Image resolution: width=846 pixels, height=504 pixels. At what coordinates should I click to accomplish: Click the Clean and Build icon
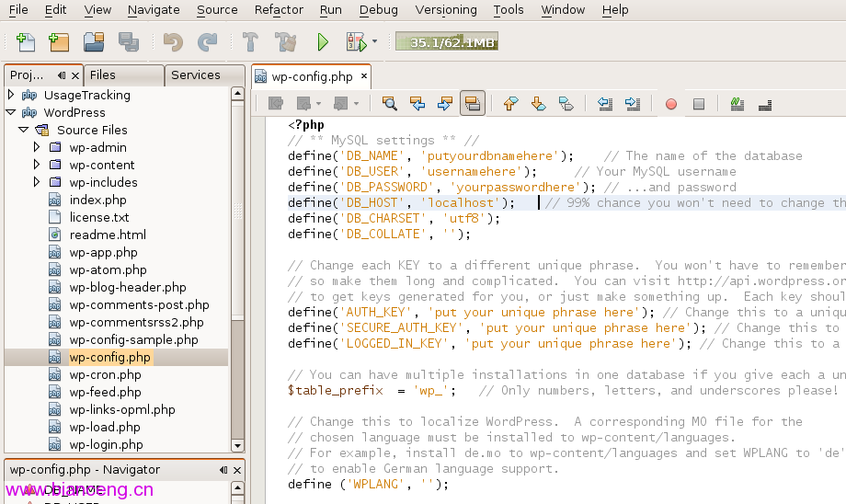coord(285,42)
